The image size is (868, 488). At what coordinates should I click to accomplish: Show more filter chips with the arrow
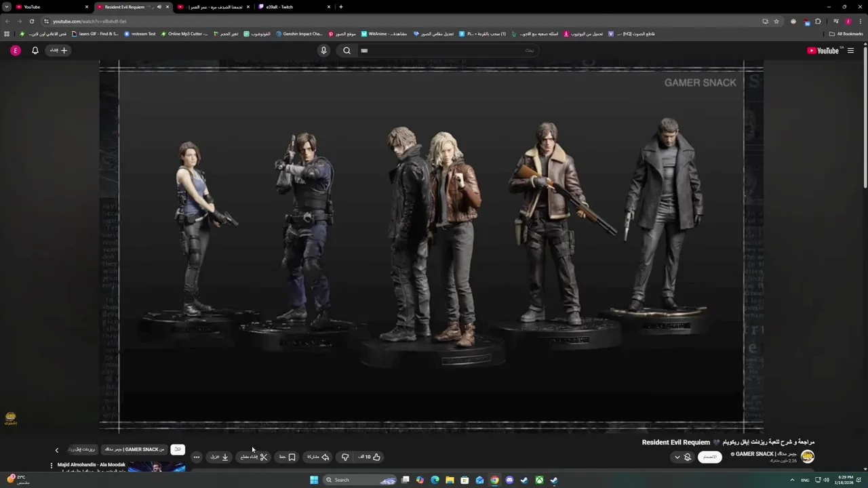[57, 449]
